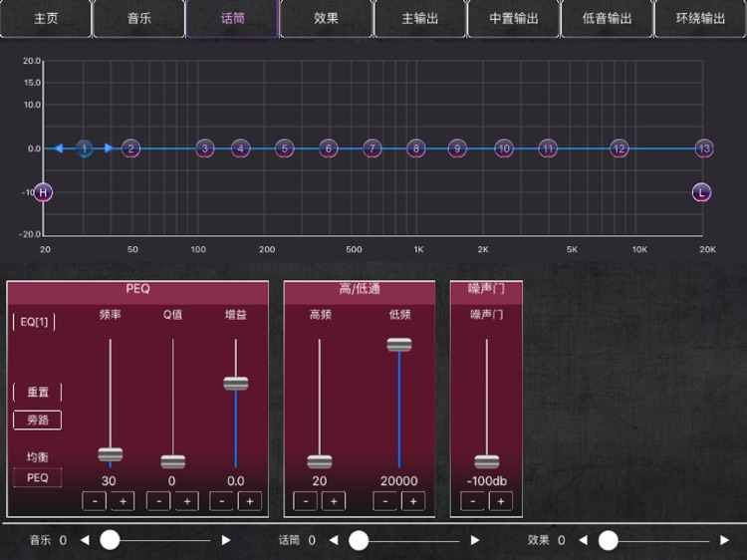Select EQ band node 4
This screenshot has height=560, width=747.
tap(241, 148)
